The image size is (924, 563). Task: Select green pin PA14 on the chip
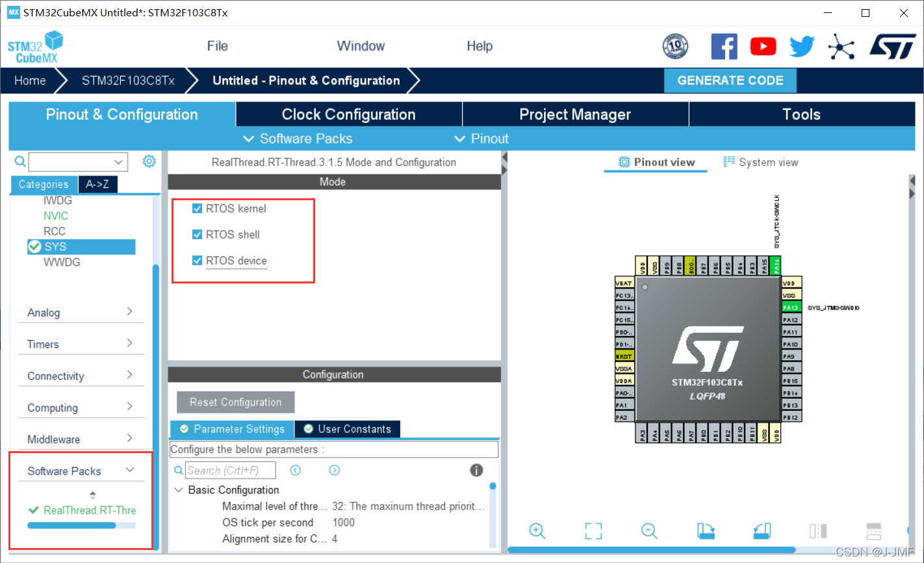[776, 265]
